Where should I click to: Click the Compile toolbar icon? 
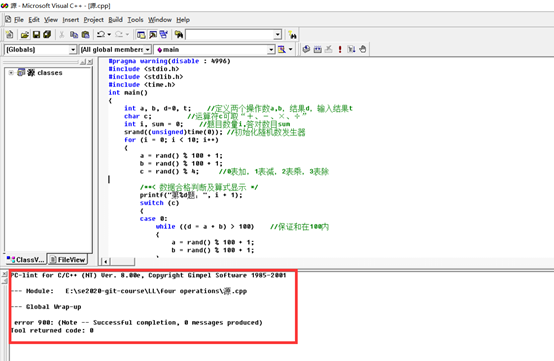[x=306, y=49]
